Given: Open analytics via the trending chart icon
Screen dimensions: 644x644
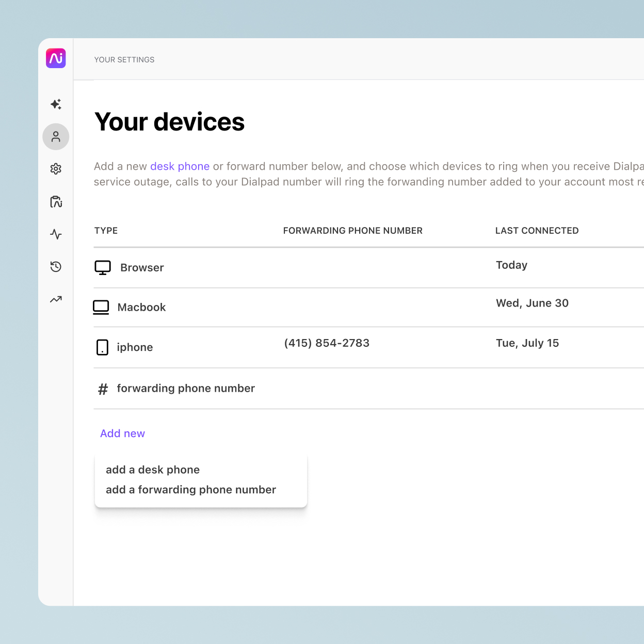Looking at the screenshot, I should (56, 299).
